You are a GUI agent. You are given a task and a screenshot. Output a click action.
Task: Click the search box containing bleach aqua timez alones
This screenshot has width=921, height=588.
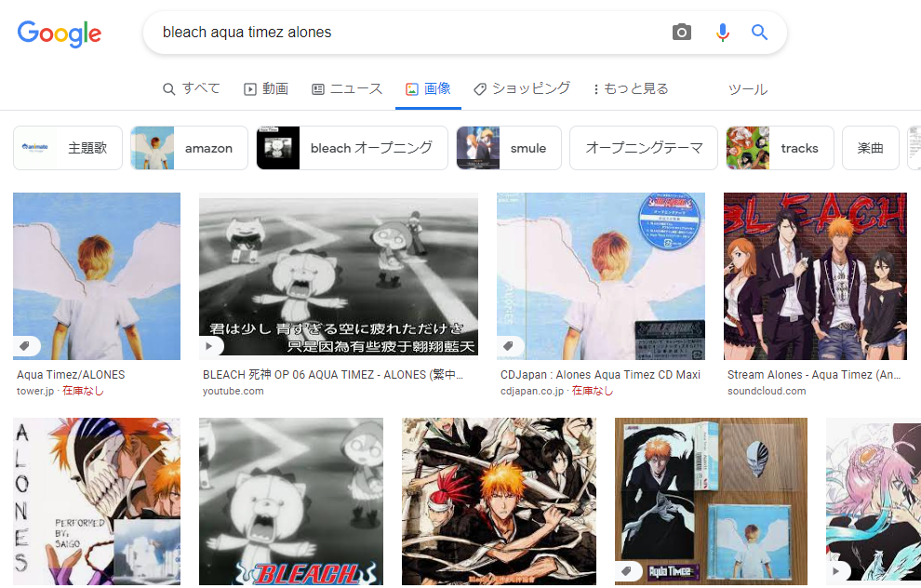tap(409, 33)
